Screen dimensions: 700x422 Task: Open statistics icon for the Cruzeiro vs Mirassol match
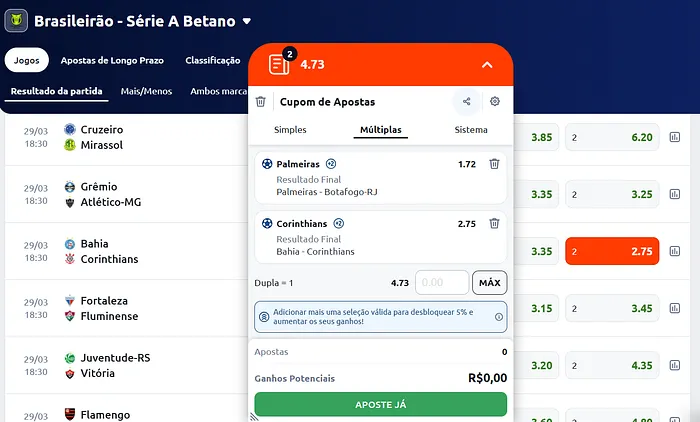pos(674,138)
